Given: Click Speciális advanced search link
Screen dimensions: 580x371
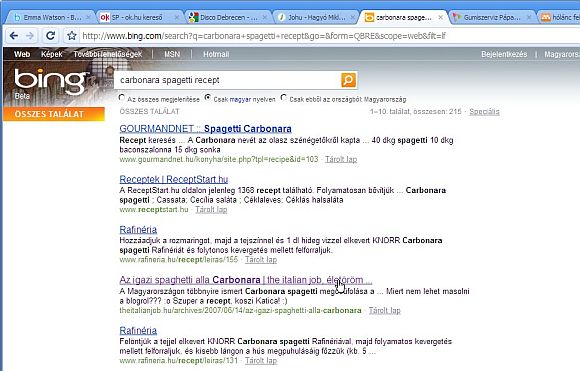Looking at the screenshot, I should point(484,112).
